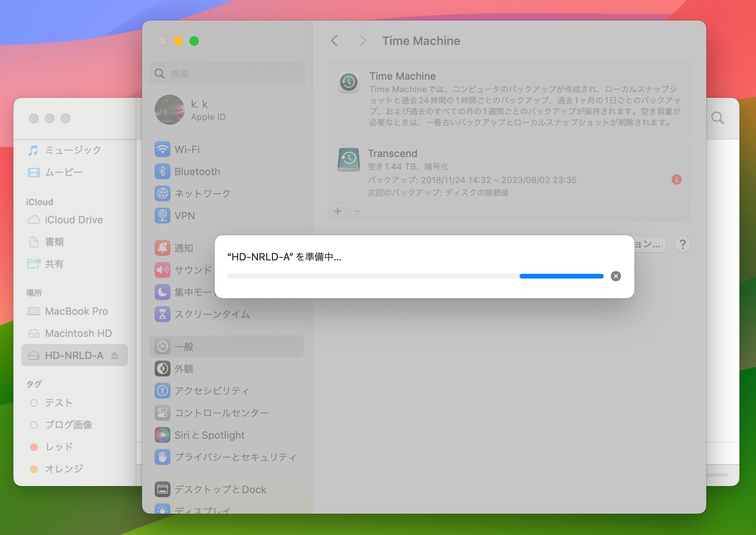
Task: Eject the HD-NRLD-A drive
Action: click(x=114, y=355)
